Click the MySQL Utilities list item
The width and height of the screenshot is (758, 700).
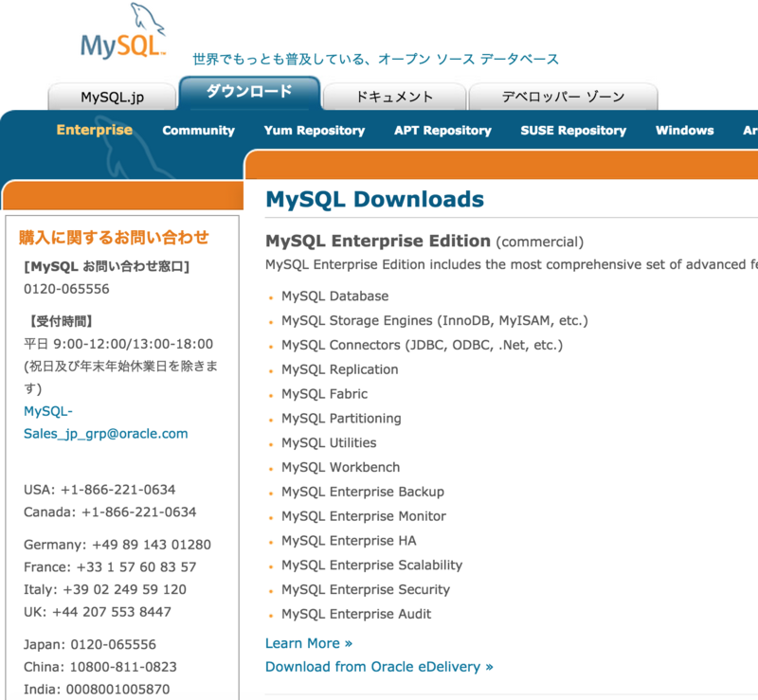(329, 442)
